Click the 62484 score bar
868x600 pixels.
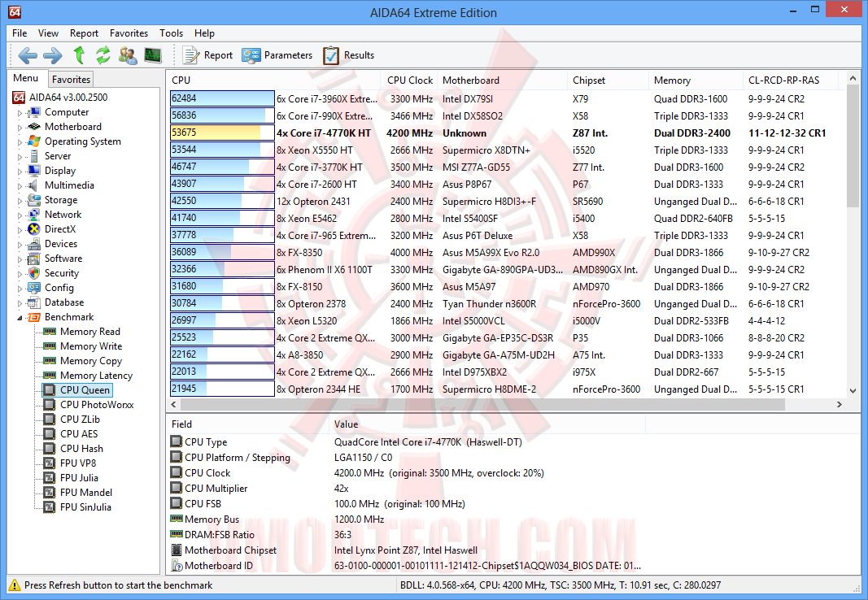222,98
